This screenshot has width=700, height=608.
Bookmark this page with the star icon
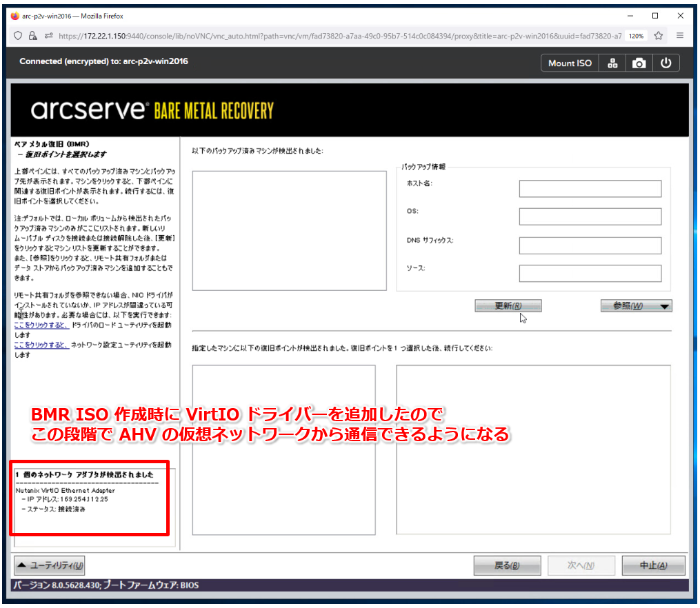[659, 36]
